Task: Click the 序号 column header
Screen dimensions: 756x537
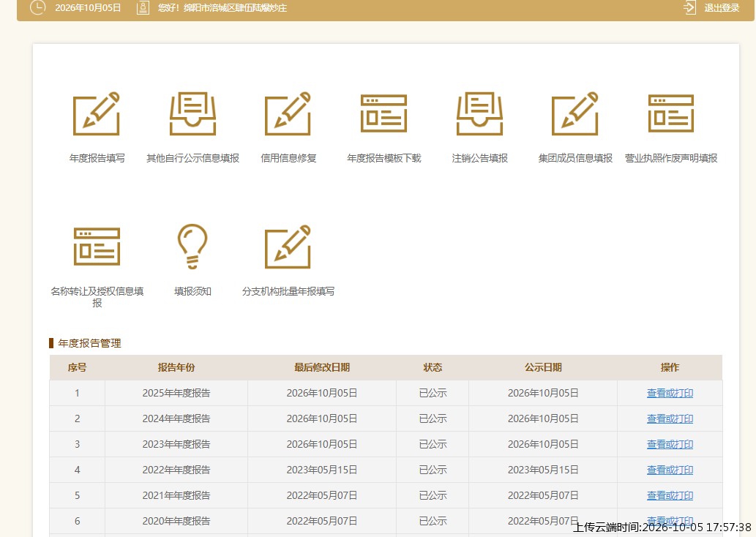Action: pos(77,367)
